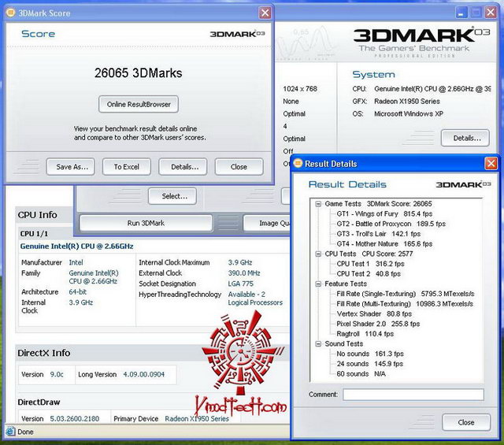Select CPU Test 1 result row

click(370, 264)
